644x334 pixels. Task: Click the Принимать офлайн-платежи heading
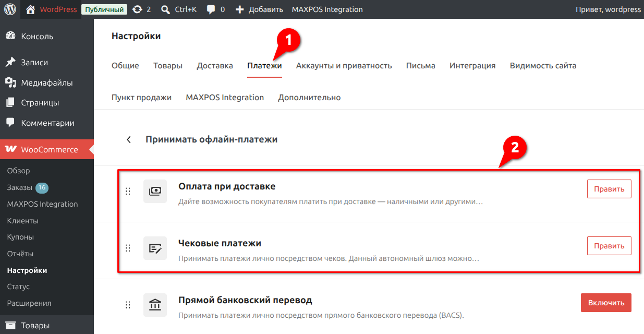[211, 139]
